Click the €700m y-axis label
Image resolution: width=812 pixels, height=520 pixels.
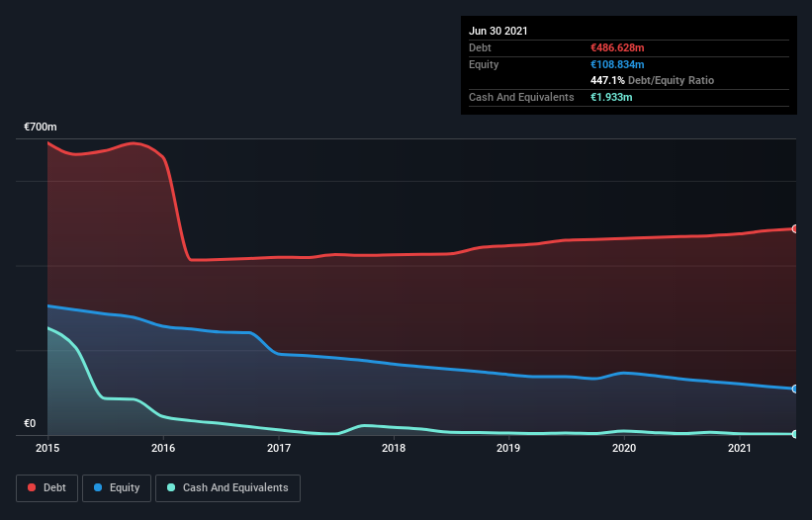click(41, 127)
